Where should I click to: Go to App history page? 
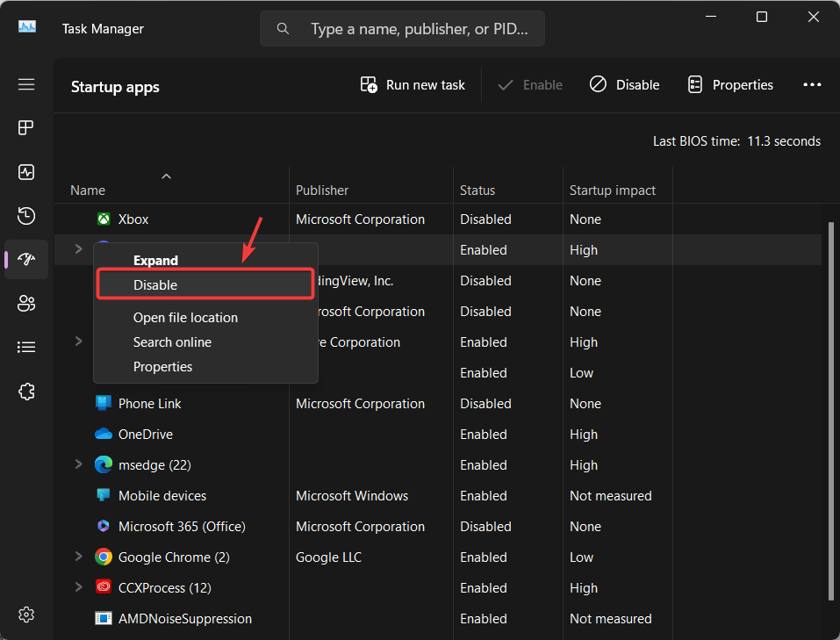coord(26,216)
